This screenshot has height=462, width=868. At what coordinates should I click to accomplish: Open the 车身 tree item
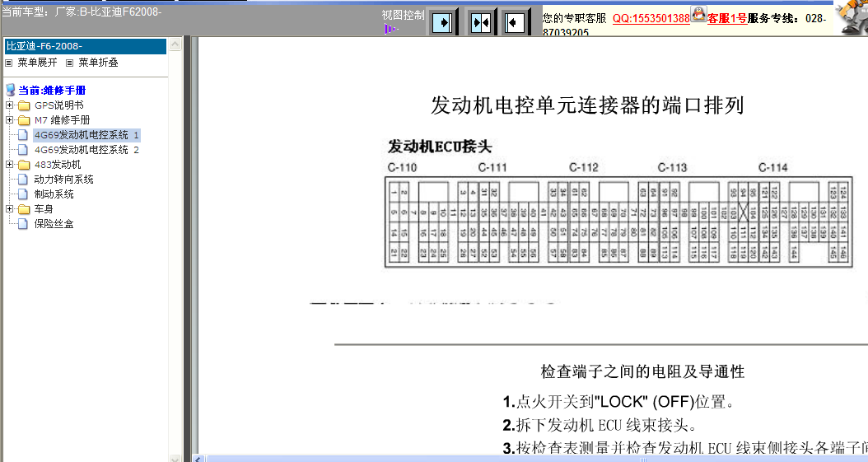pos(44,209)
